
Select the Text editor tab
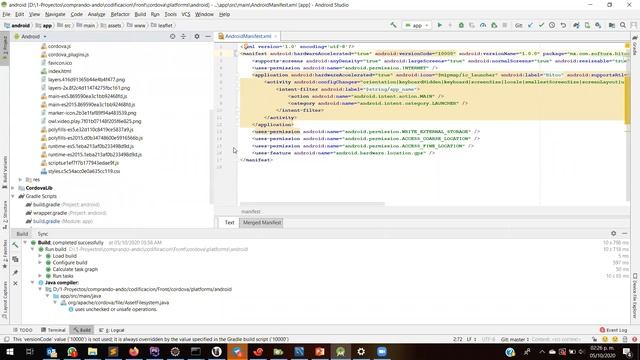pos(229,222)
